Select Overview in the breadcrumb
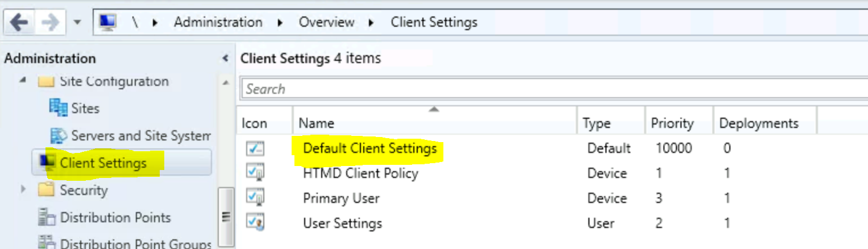Viewport: 868px width, 249px height. (326, 22)
